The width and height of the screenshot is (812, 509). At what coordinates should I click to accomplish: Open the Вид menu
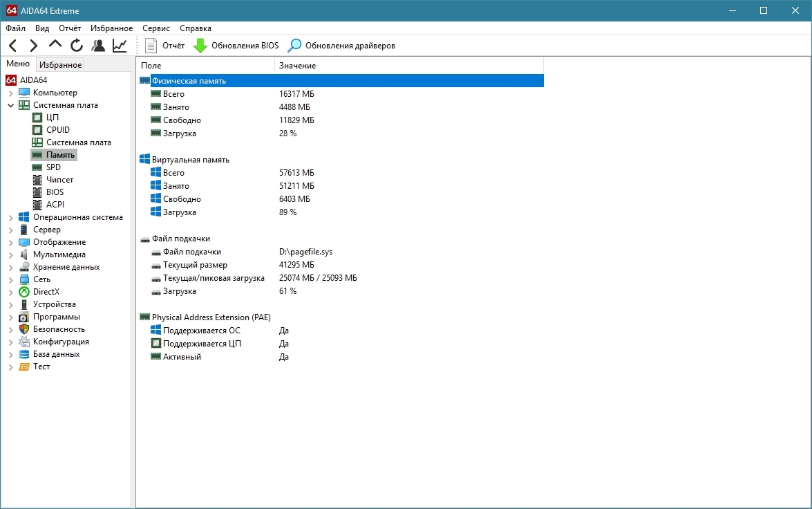(x=42, y=28)
